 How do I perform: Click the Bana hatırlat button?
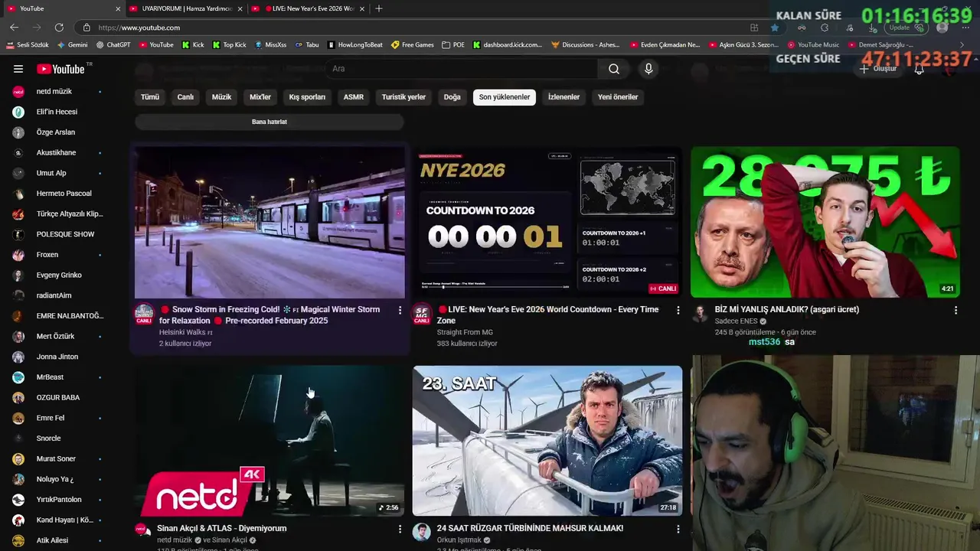tap(269, 122)
